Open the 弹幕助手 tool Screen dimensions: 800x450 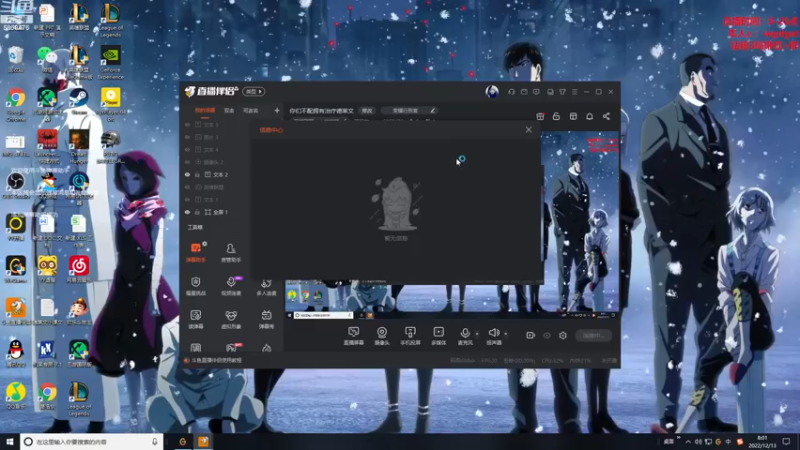tap(196, 252)
